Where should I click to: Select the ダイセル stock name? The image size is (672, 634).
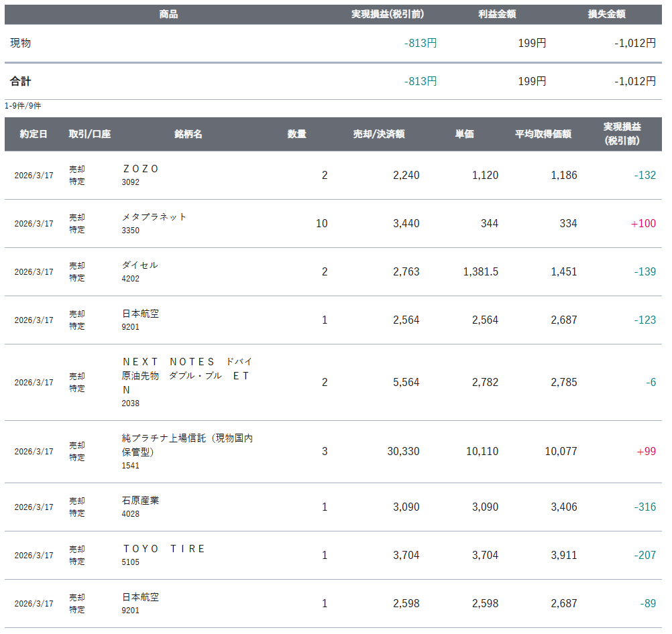(x=140, y=265)
